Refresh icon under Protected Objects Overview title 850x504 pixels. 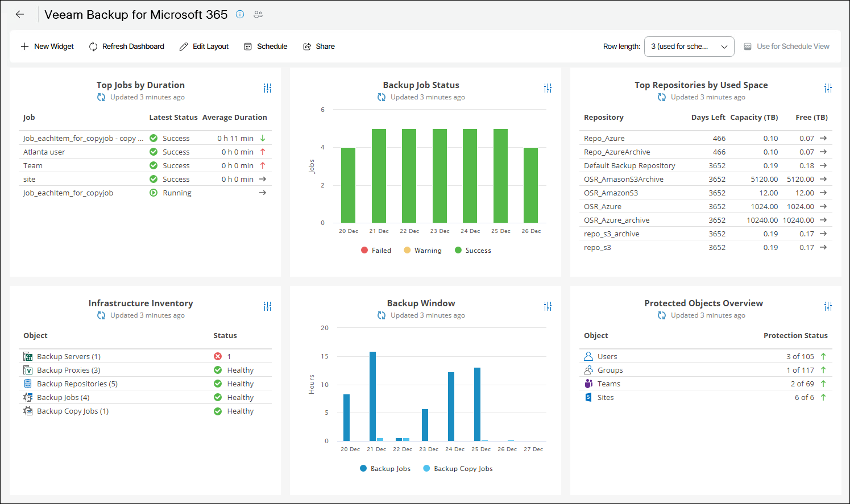click(662, 315)
